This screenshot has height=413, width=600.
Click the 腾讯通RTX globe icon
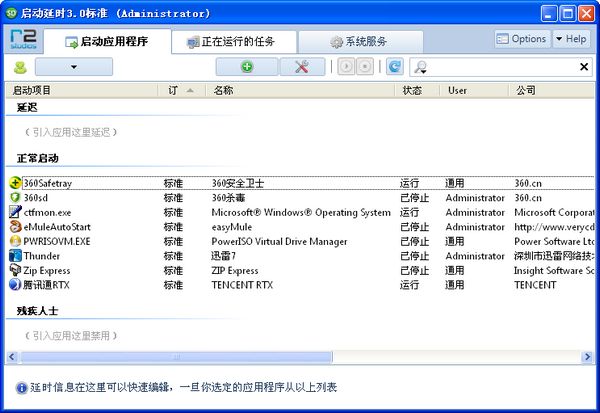point(15,285)
